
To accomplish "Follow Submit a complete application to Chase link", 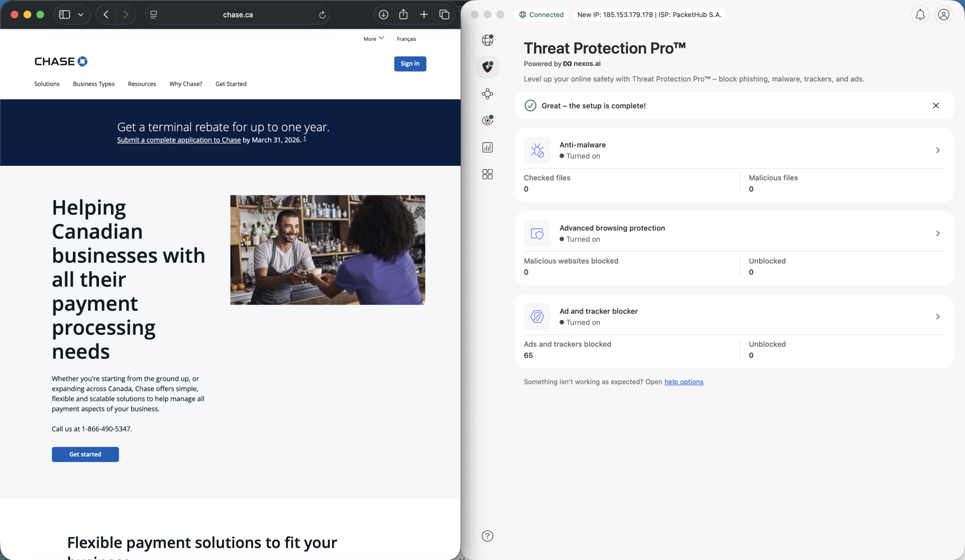I will point(179,140).
